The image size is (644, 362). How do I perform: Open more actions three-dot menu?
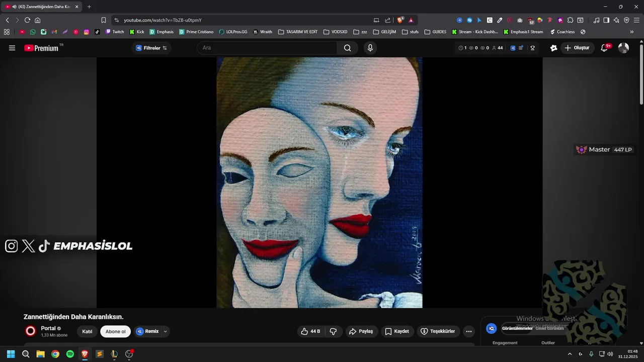[x=469, y=331]
